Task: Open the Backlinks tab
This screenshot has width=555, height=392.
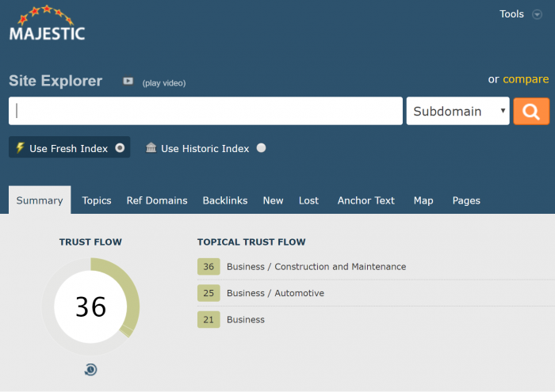Action: pyautogui.click(x=225, y=200)
